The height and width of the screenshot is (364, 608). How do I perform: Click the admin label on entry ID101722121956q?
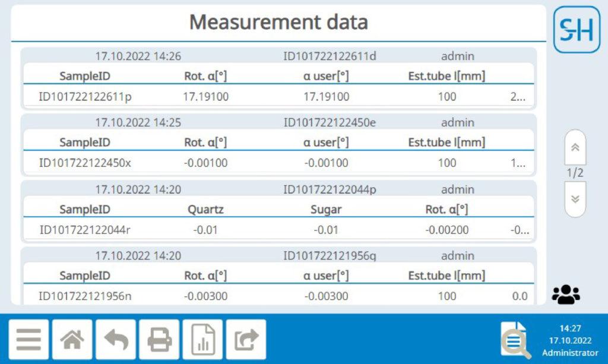click(457, 256)
